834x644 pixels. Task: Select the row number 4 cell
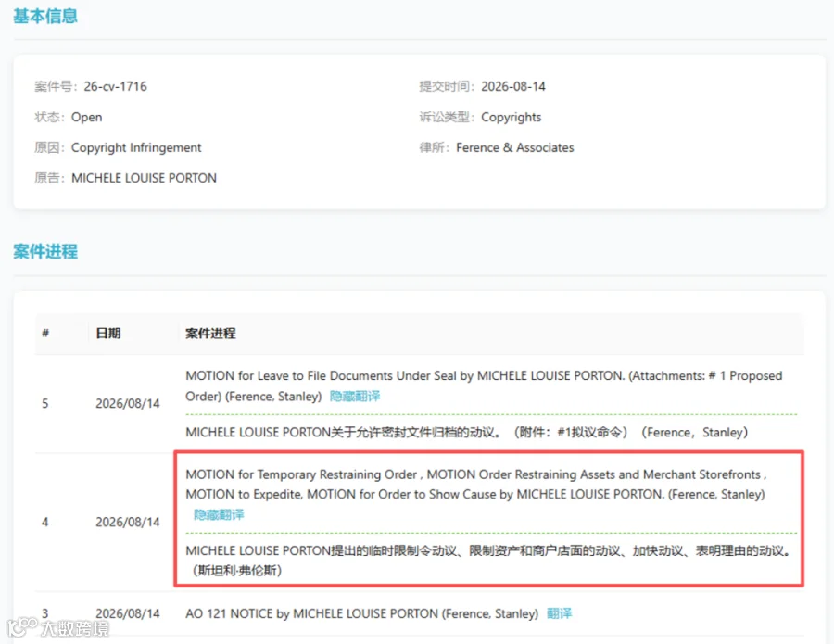click(x=45, y=522)
